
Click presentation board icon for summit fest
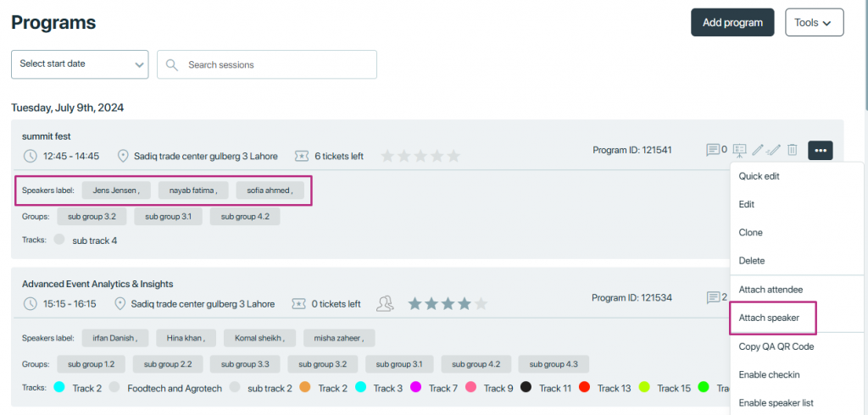coord(739,149)
